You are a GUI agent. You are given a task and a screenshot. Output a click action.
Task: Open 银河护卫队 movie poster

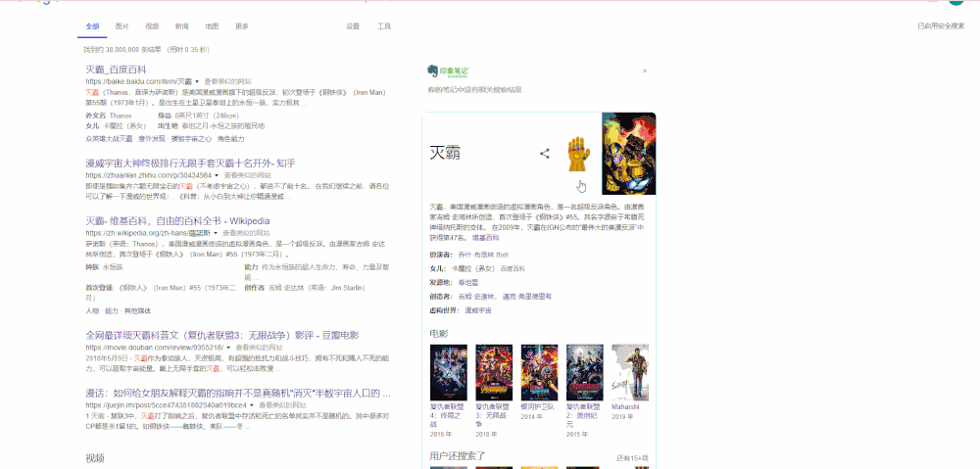[x=539, y=372]
